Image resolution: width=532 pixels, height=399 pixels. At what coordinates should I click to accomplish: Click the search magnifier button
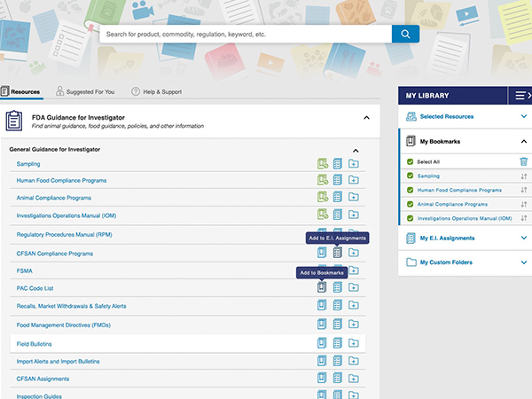(x=405, y=34)
